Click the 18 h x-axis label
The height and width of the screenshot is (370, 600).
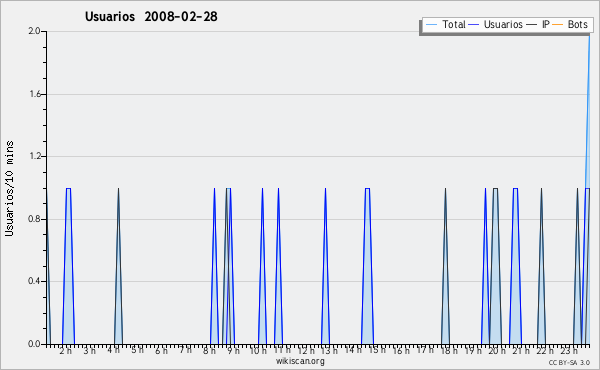[449, 351]
